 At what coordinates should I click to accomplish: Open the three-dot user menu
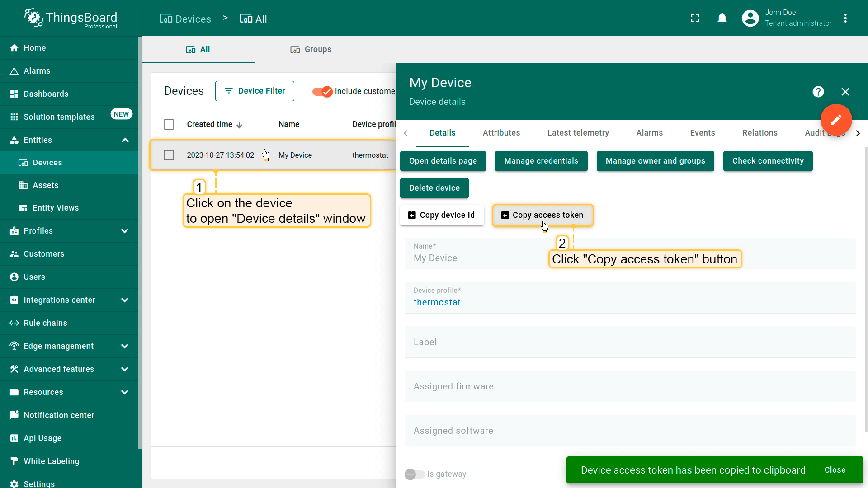click(845, 18)
